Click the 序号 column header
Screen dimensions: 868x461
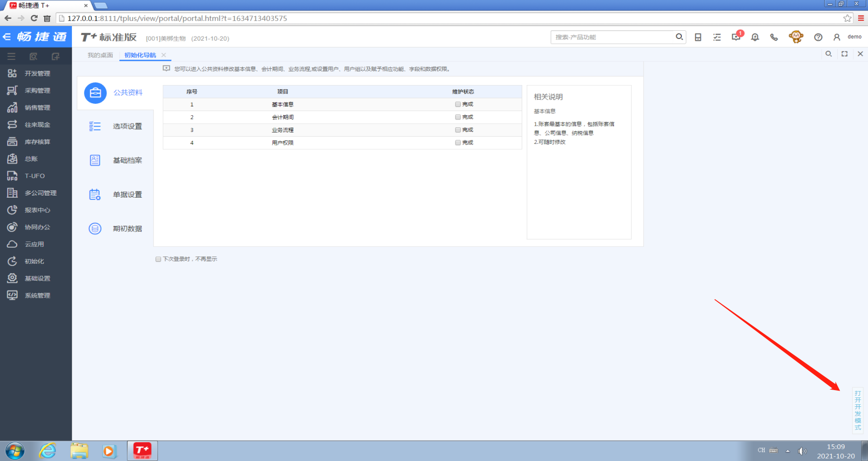click(192, 92)
